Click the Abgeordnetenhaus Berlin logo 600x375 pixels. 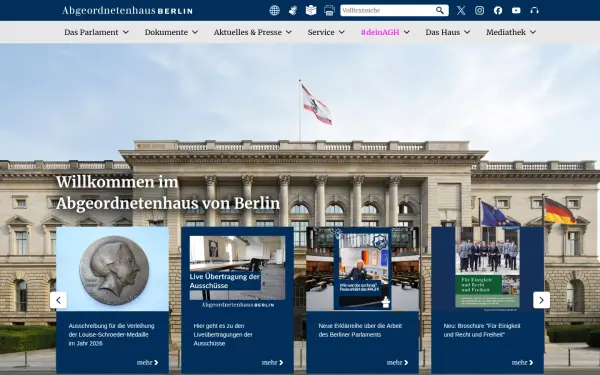127,10
